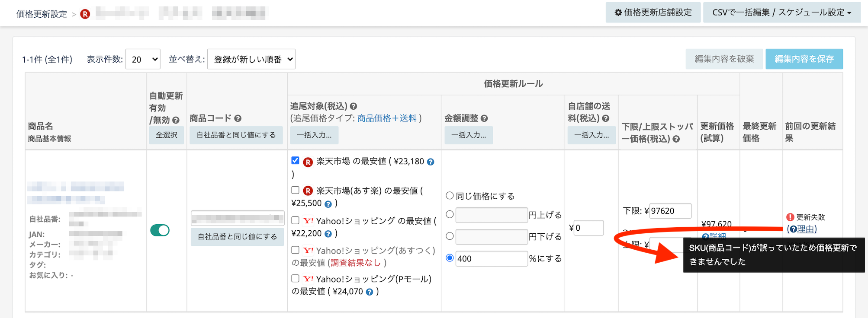Click info icon after Yahoo!ショッピング ¥22,200
Image resolution: width=868 pixels, height=318 pixels.
(x=328, y=234)
